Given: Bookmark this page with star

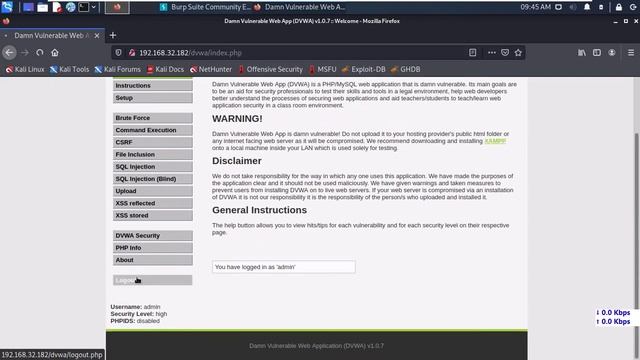Looking at the screenshot, I should click(518, 53).
